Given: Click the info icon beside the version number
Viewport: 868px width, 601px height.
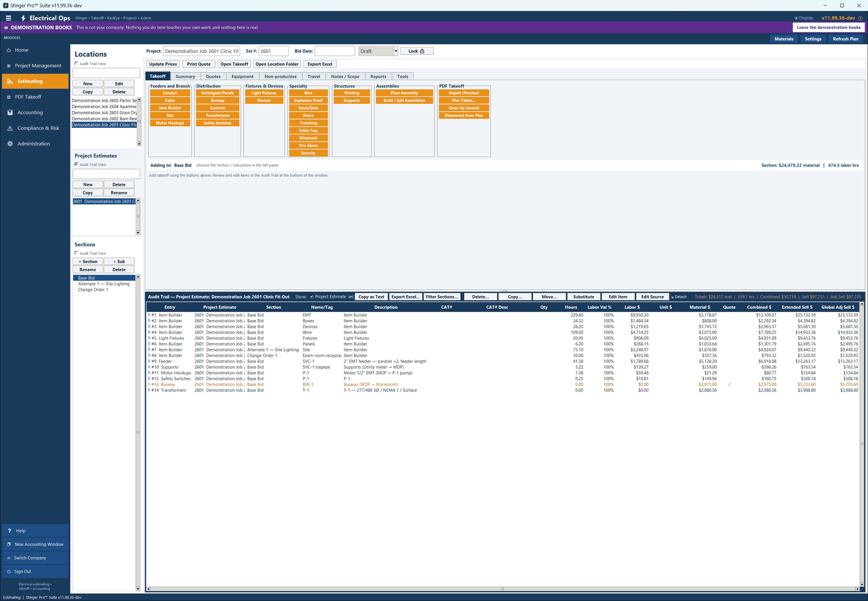Looking at the screenshot, I should click(x=860, y=18).
